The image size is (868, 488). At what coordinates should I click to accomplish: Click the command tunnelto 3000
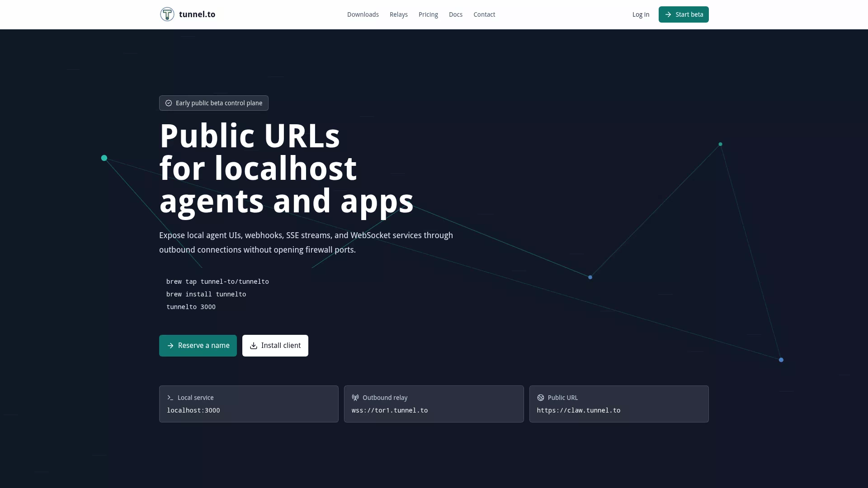(191, 307)
